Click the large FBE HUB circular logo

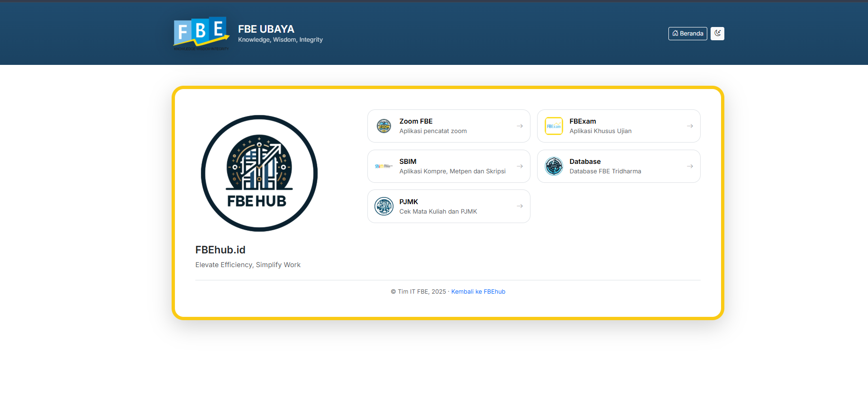[x=259, y=173]
